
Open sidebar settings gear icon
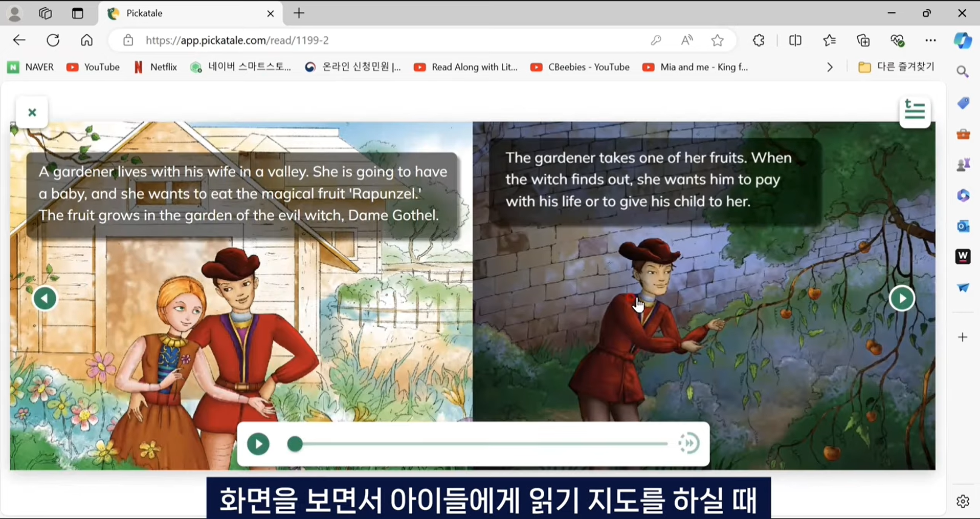tap(963, 502)
